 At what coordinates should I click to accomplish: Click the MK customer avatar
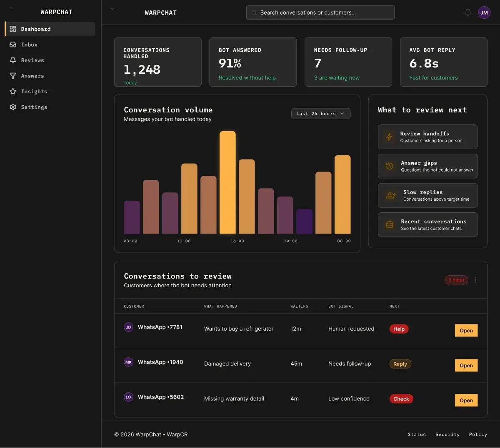(x=128, y=362)
